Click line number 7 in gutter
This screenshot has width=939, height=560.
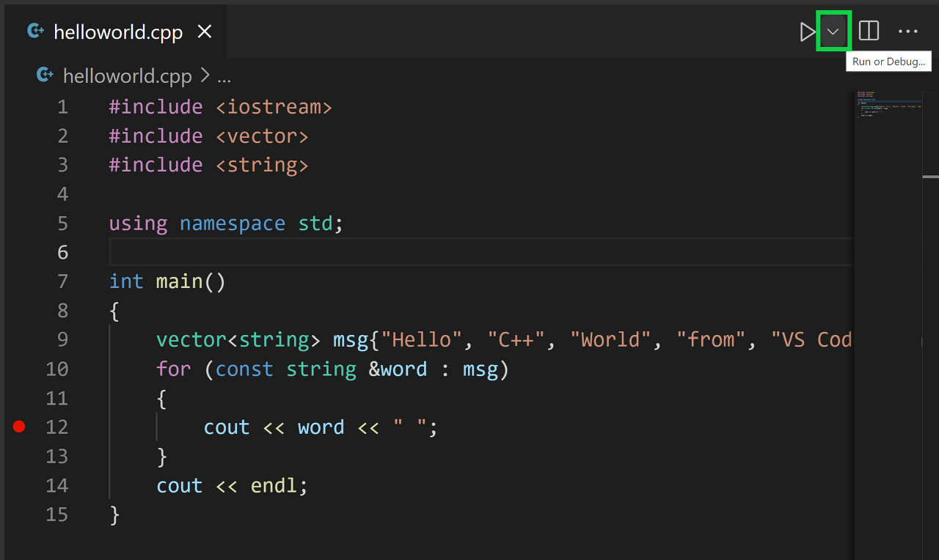tap(62, 281)
